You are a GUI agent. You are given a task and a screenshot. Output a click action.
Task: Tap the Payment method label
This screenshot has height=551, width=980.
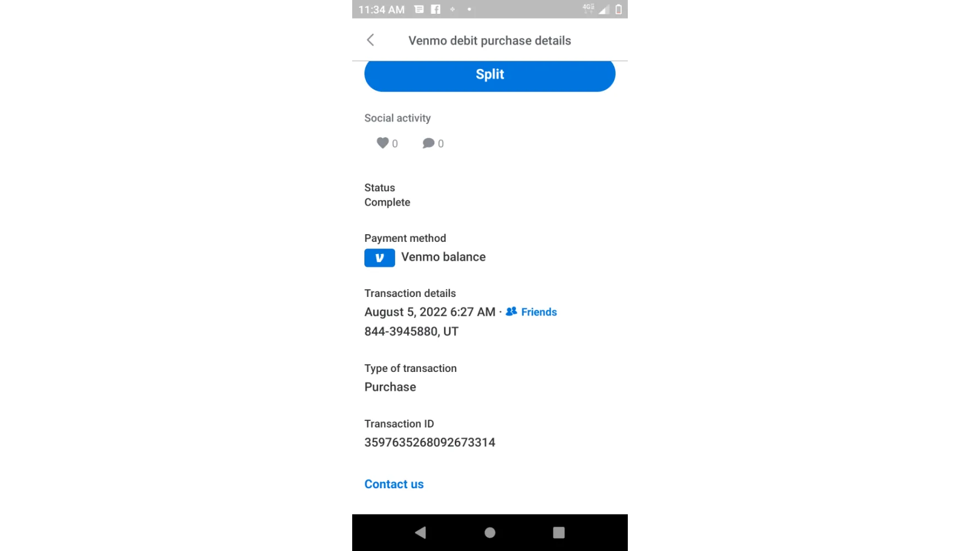pos(405,238)
